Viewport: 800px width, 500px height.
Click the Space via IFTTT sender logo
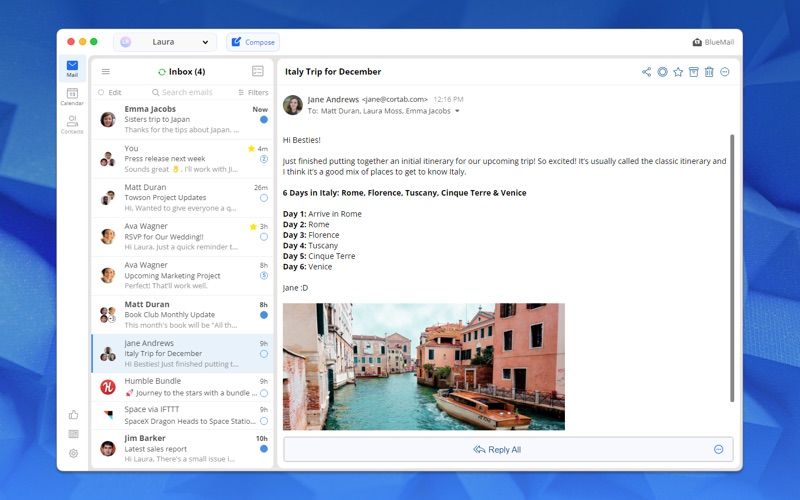(x=108, y=414)
